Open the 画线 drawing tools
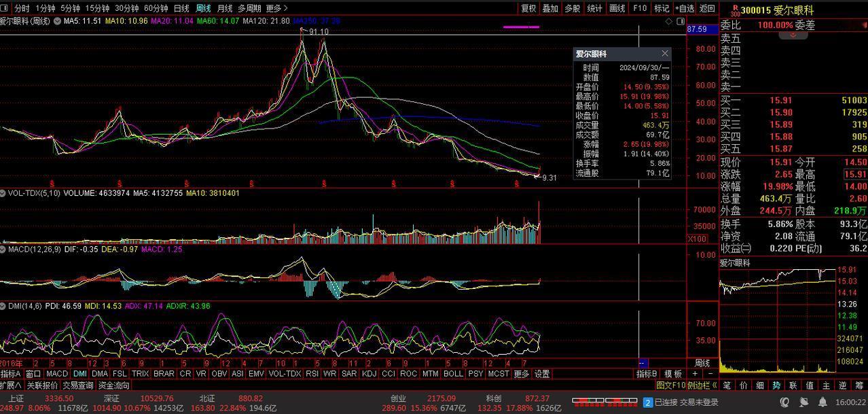The image size is (868, 414). click(617, 8)
